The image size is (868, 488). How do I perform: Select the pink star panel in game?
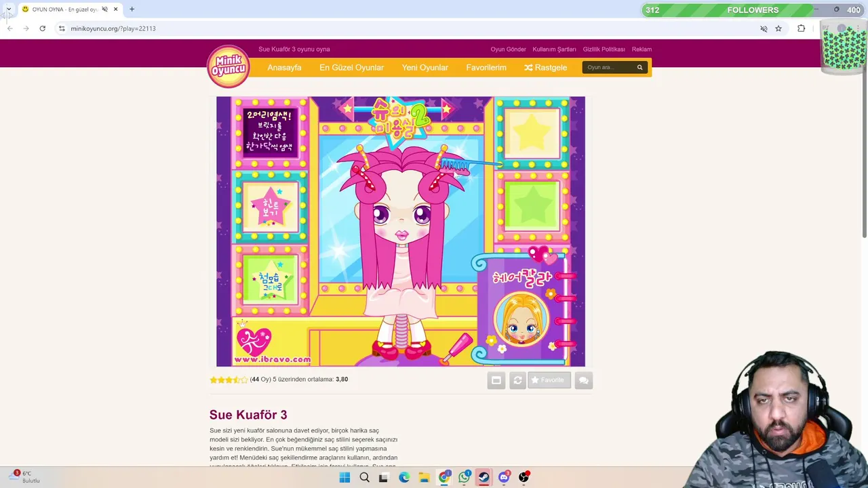pyautogui.click(x=270, y=205)
